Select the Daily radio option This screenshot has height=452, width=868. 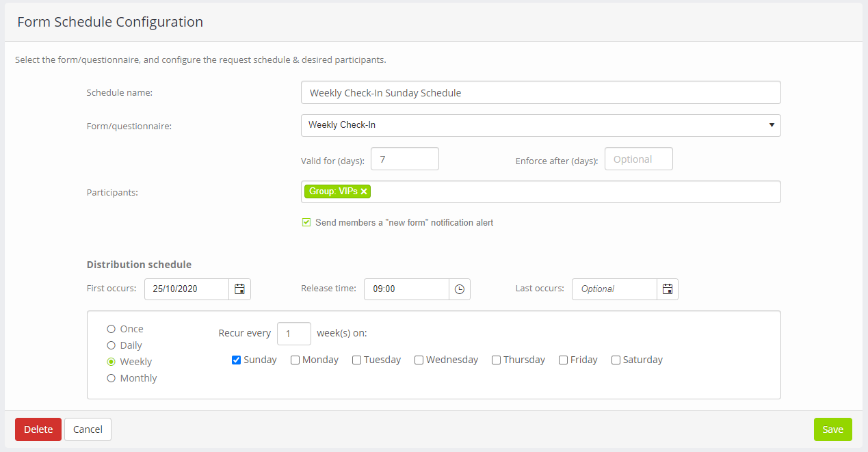pyautogui.click(x=111, y=345)
